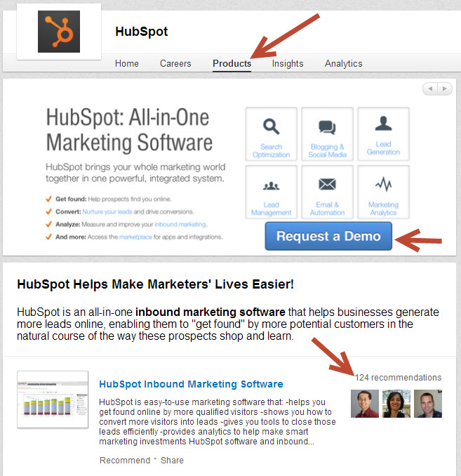Screen dimensions: 461x476
Task: Click the 'Get found:' bullet text
Action: pyautogui.click(x=71, y=199)
